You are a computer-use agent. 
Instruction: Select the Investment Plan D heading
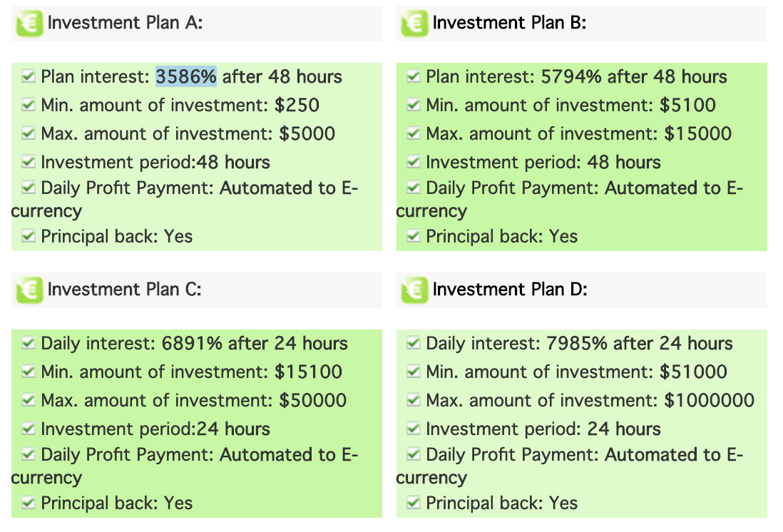pyautogui.click(x=510, y=290)
